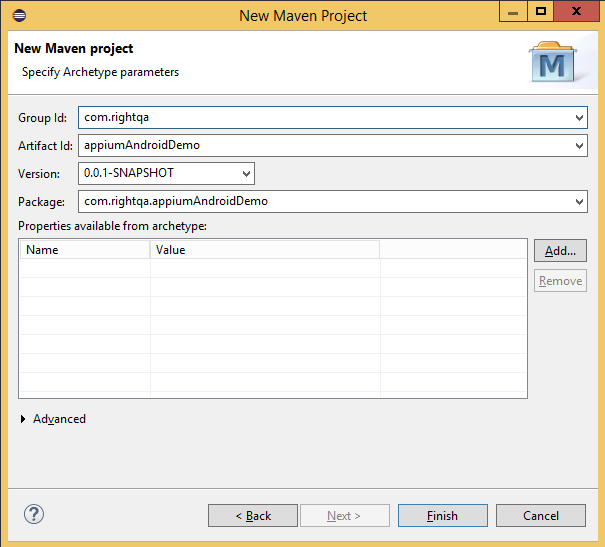Click the 'Package:' label

(41, 202)
